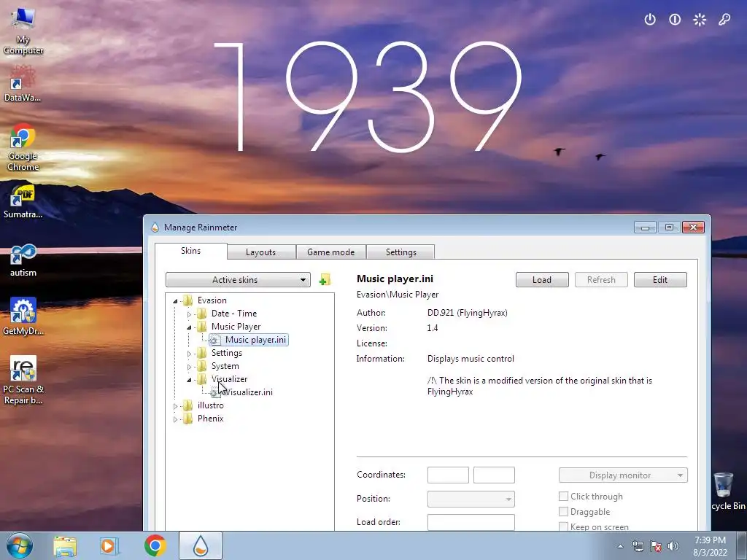Select the Phenix folder label
Image resolution: width=747 pixels, height=560 pixels.
pos(211,418)
